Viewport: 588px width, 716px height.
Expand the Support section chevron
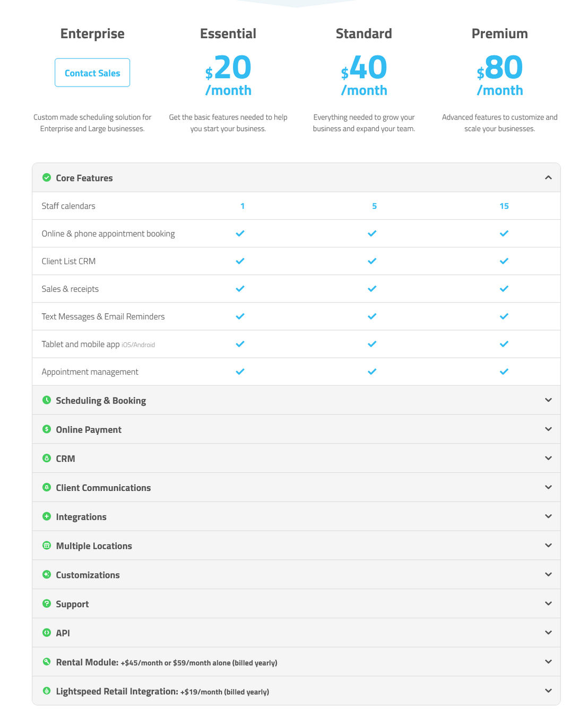point(548,603)
